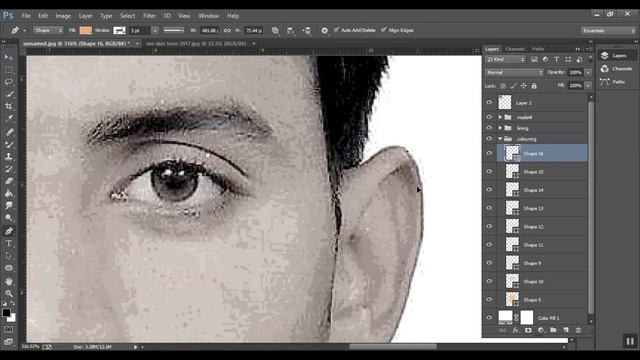Hide Shape 5 layer visibility
The width and height of the screenshot is (640, 360).
pyautogui.click(x=489, y=300)
